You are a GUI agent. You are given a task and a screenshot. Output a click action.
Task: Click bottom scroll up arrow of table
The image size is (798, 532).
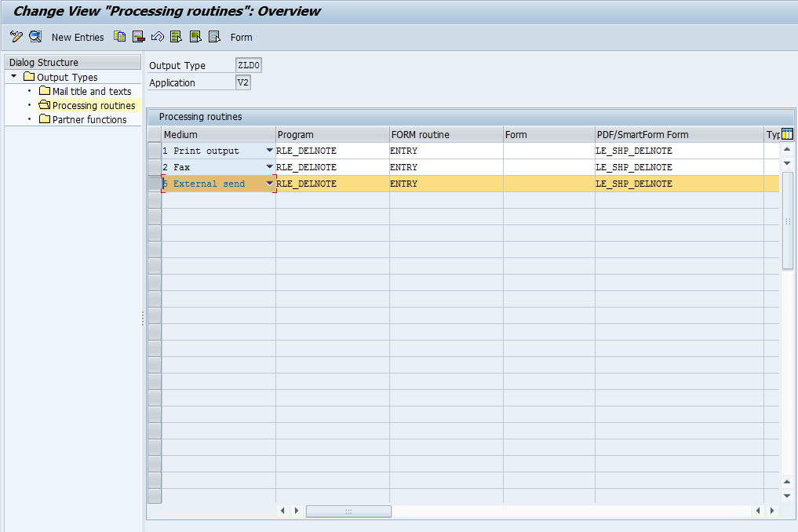tap(787, 482)
